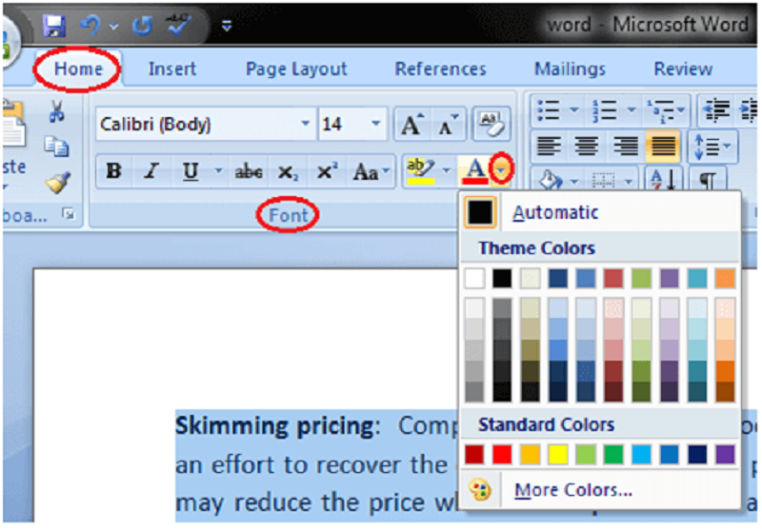Open the Calibri (Body) font name dropdown
Viewport: 762px width, 532px height.
[x=305, y=125]
